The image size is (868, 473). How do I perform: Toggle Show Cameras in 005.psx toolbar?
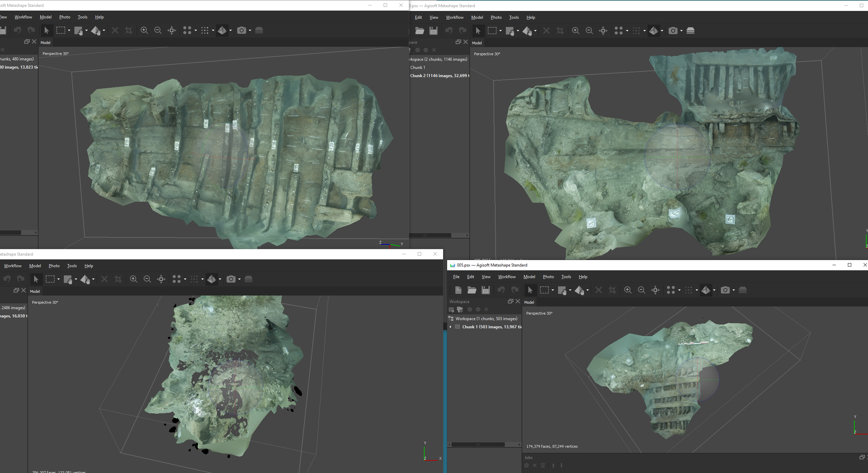[x=725, y=290]
